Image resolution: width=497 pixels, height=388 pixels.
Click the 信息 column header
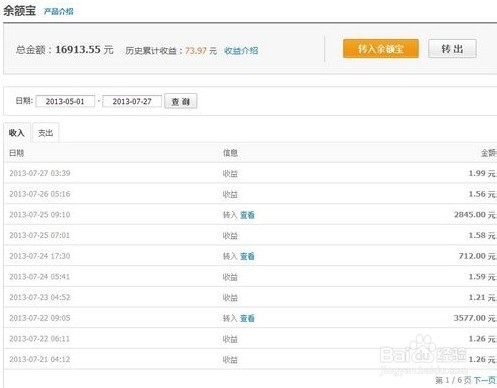point(230,153)
